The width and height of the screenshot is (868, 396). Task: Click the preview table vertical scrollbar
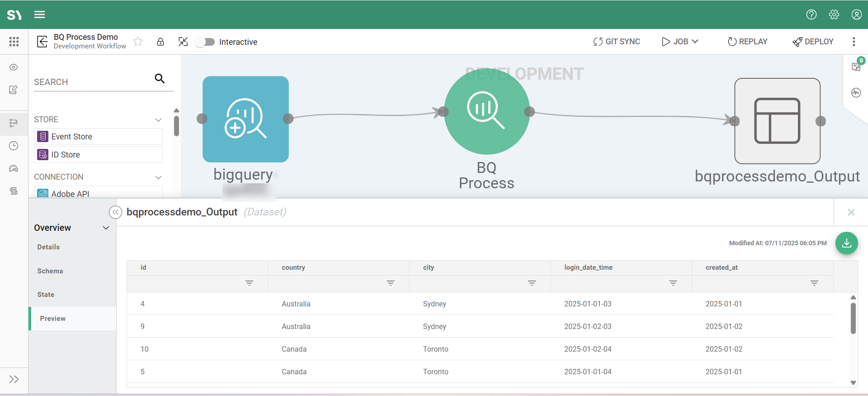(x=853, y=319)
